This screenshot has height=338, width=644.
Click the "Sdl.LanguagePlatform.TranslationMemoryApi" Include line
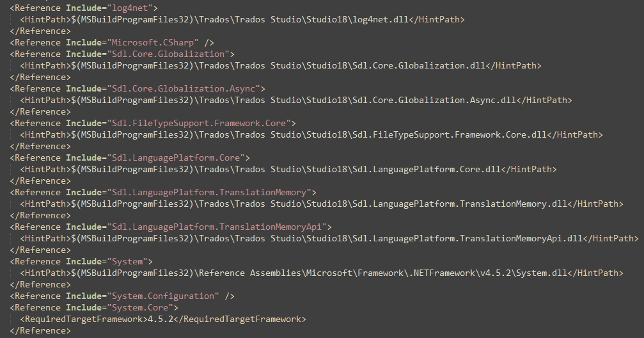pos(171,227)
